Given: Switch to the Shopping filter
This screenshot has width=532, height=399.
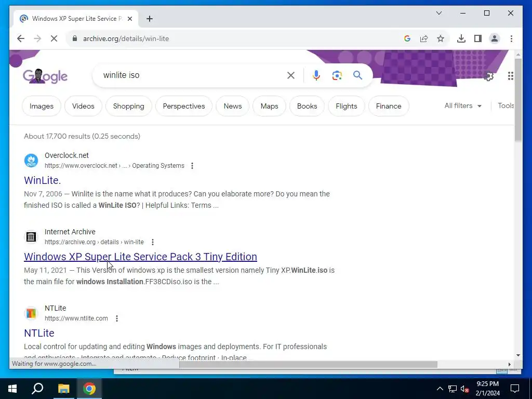Looking at the screenshot, I should click(x=129, y=106).
